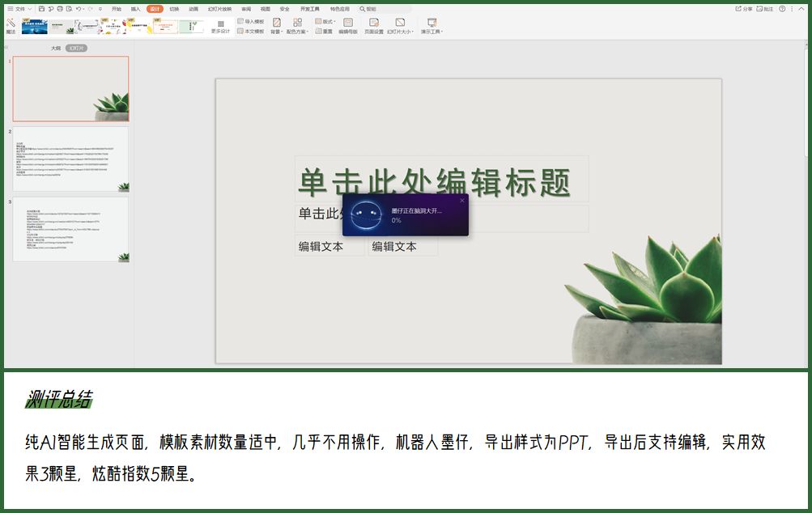This screenshot has width=812, height=513.
Task: Open 更多设计 grid icon
Action: coord(220,25)
